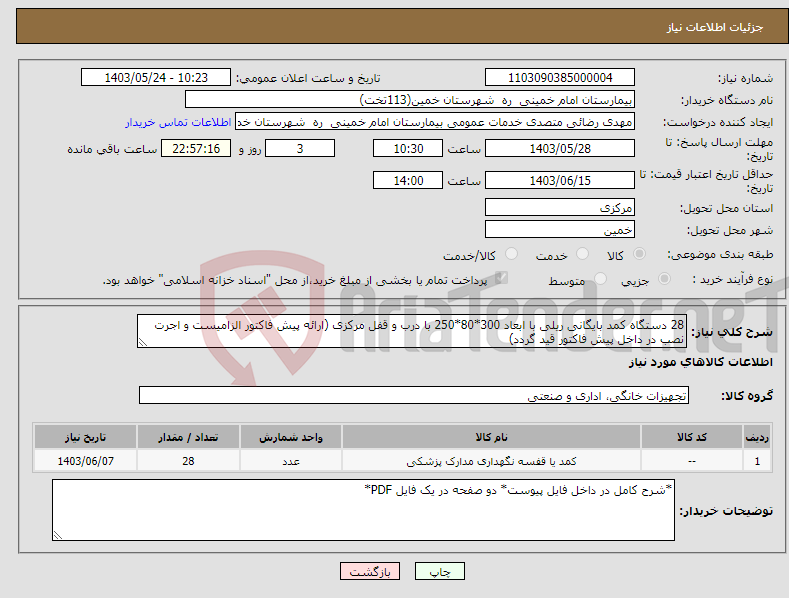Image resolution: width=789 pixels, height=598 pixels.
Task: Click the row number cell 1
Action: click(757, 461)
